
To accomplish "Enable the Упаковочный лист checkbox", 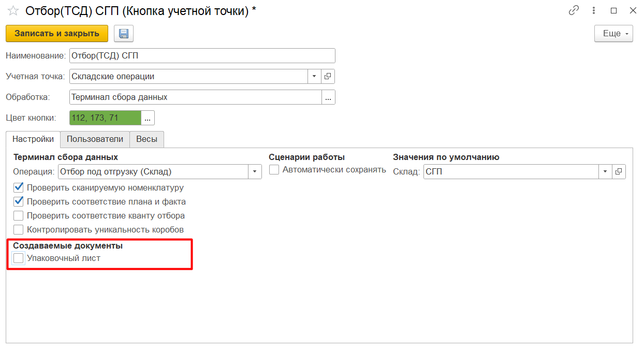I will tap(19, 258).
